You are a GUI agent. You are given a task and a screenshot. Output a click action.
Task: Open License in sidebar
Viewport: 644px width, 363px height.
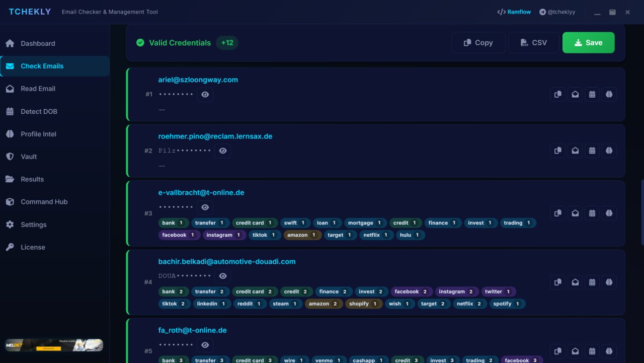pos(55,247)
